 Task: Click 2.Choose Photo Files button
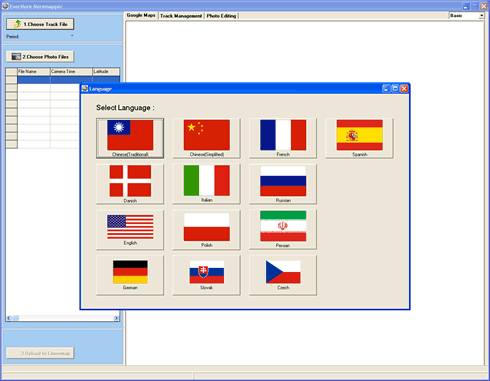40,57
